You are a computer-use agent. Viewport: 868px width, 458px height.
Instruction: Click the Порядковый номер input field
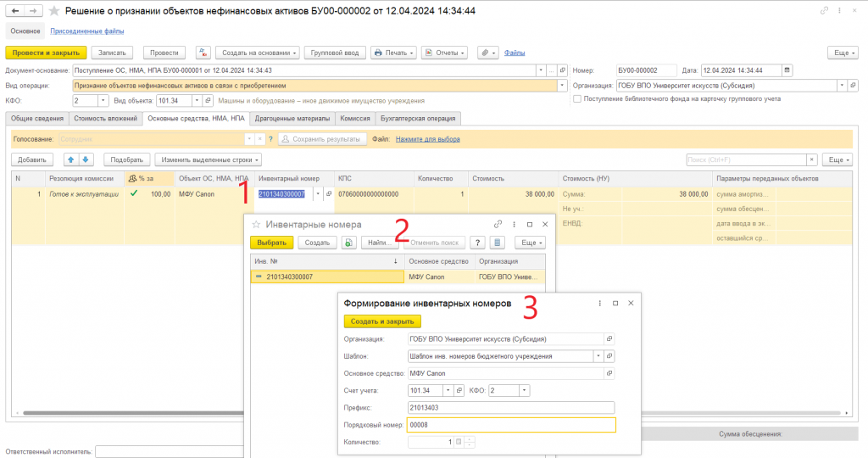[511, 425]
